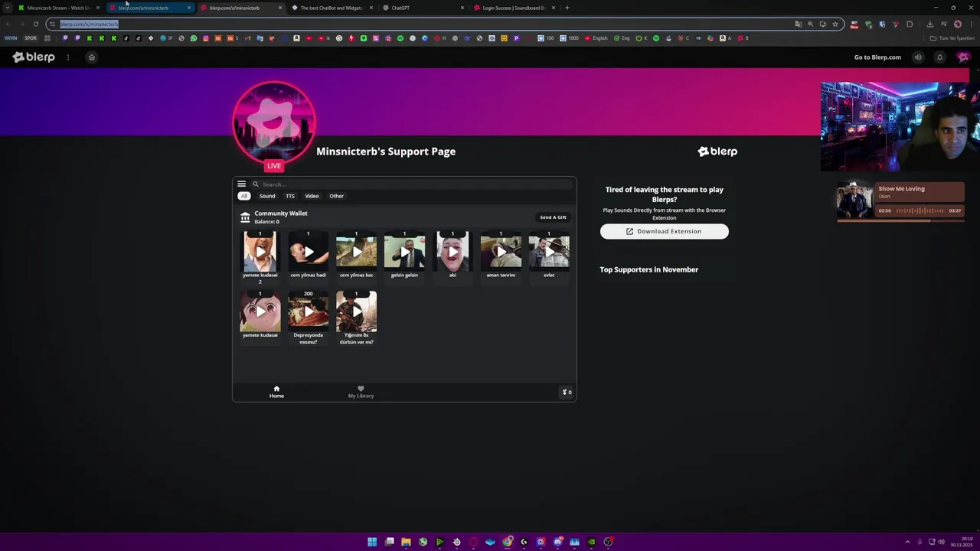Click the sound volume icon in Blerp header
The height and width of the screenshot is (551, 980).
(918, 57)
